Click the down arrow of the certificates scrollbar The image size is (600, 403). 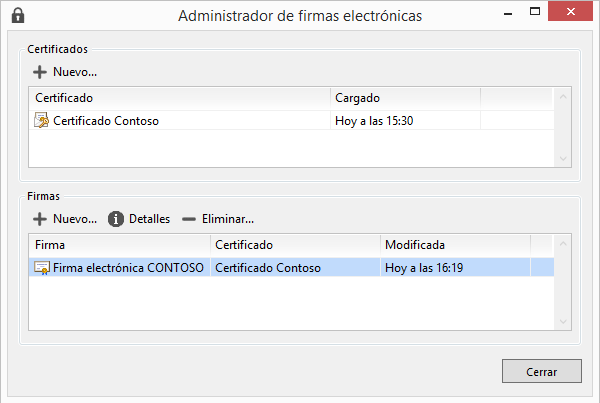click(x=563, y=158)
